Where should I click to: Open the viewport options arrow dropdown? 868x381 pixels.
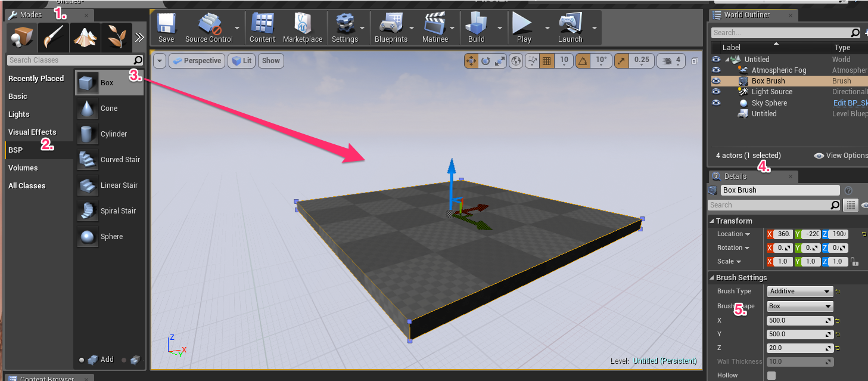159,61
